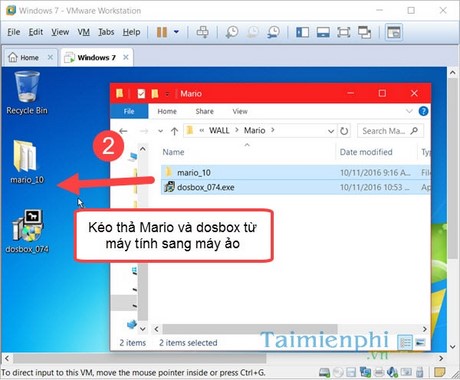Sort by Date modified column
The image size is (460, 380).
click(366, 152)
